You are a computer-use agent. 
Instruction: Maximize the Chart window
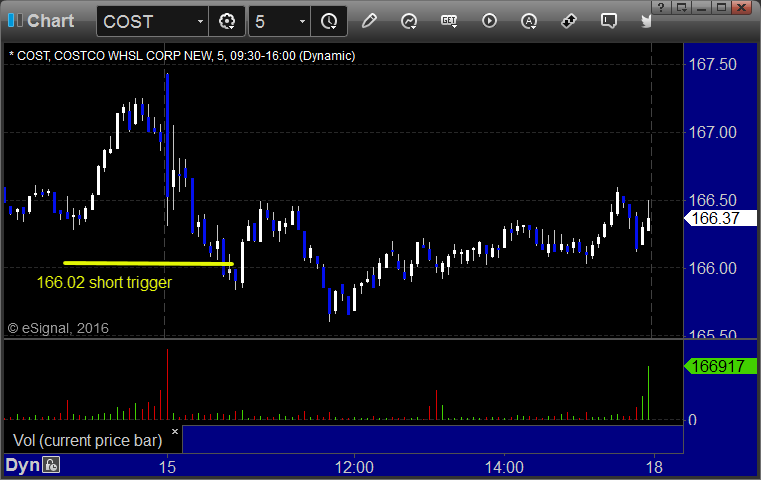pos(721,7)
